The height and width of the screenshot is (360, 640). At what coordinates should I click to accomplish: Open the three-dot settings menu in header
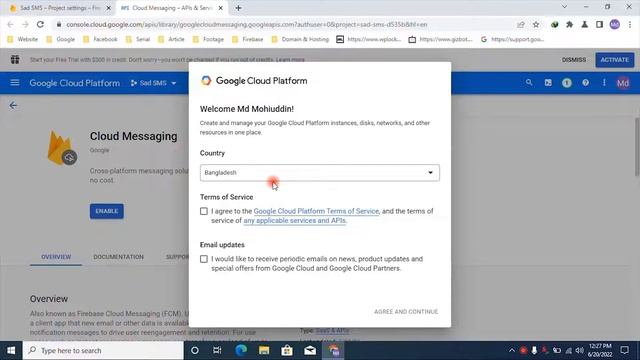coord(604,83)
